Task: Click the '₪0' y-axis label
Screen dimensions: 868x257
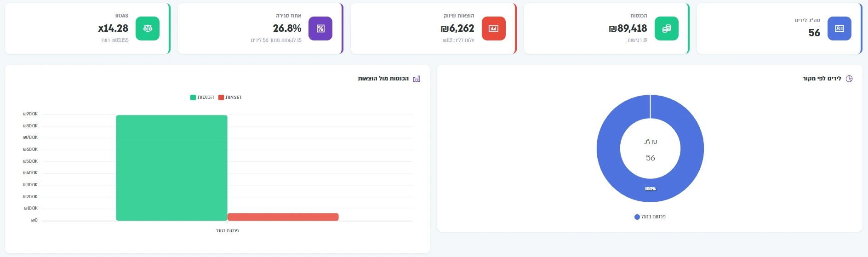Action: pyautogui.click(x=34, y=220)
